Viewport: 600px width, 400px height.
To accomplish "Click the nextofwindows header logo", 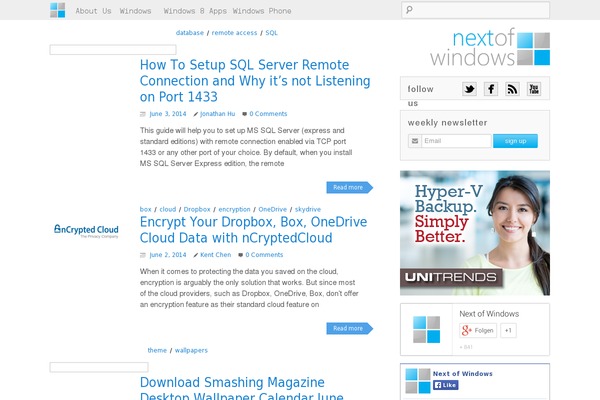I will [x=490, y=47].
